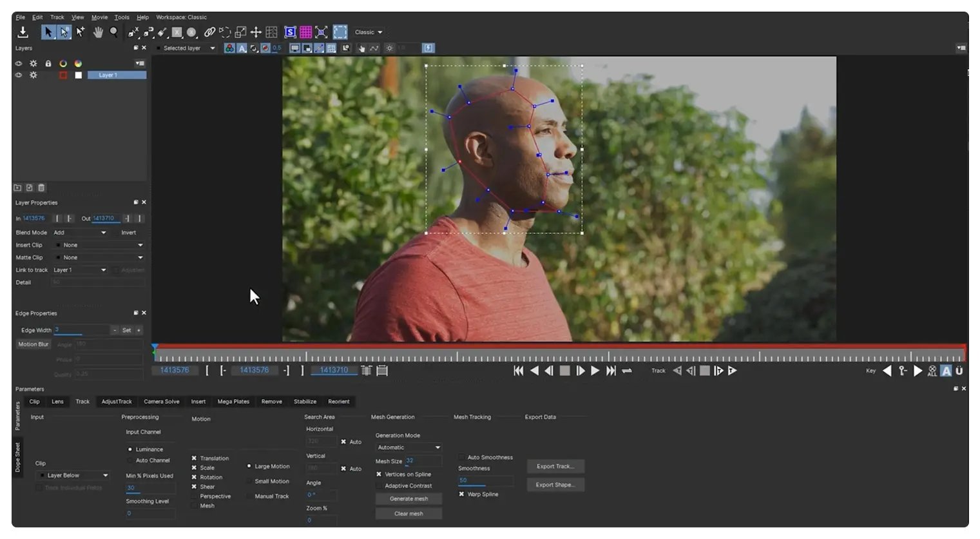Click the Generate mesh button
The image size is (980, 539).
(x=408, y=498)
